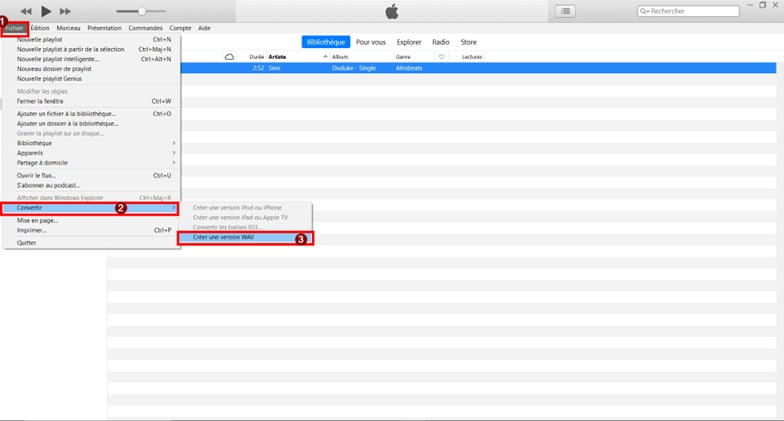The height and width of the screenshot is (421, 784).
Task: Choose Ajouter un fichier à la bibliothèque
Action: pyautogui.click(x=92, y=114)
